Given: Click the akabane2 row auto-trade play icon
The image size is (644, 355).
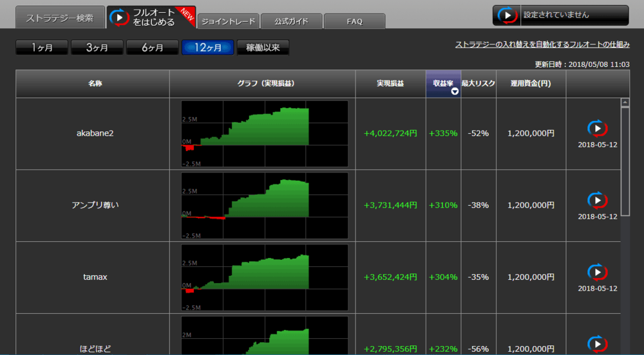Looking at the screenshot, I should 598,128.
